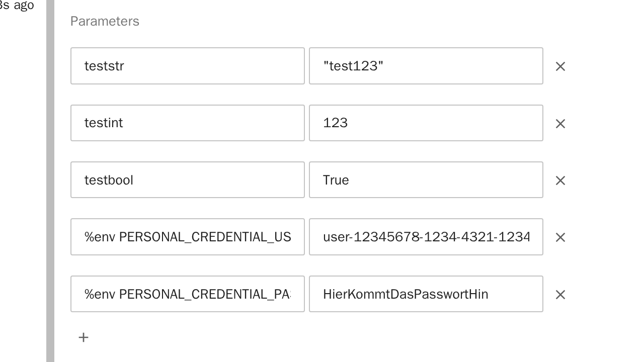Click the HierKommtDasPasswortHin value field
644x362 pixels.
[426, 294]
